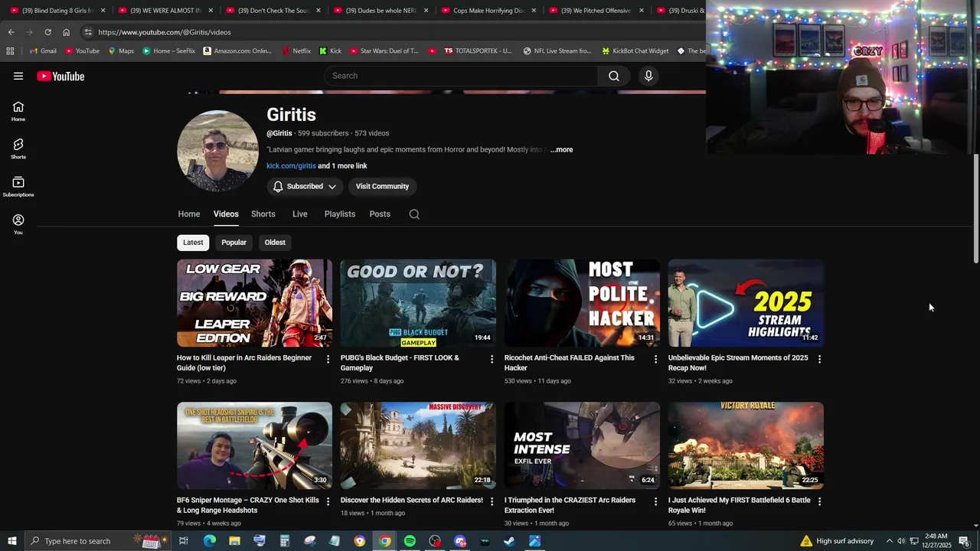Open options for Hidden Secrets ARC Raiders video

(x=492, y=501)
